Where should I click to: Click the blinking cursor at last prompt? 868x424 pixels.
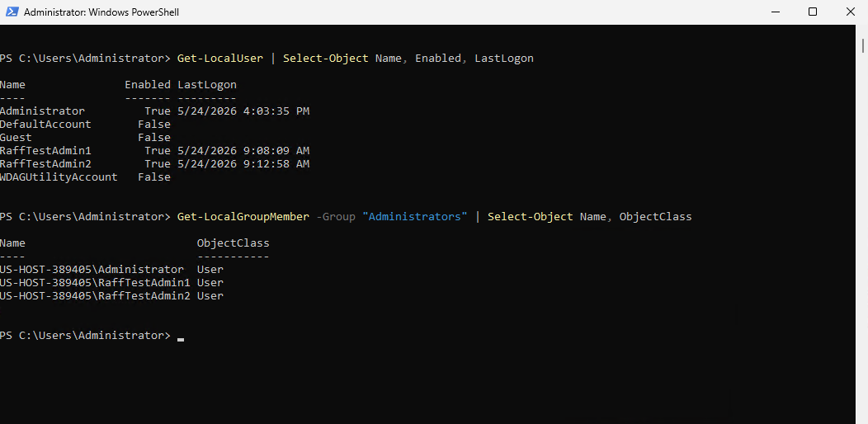point(181,339)
